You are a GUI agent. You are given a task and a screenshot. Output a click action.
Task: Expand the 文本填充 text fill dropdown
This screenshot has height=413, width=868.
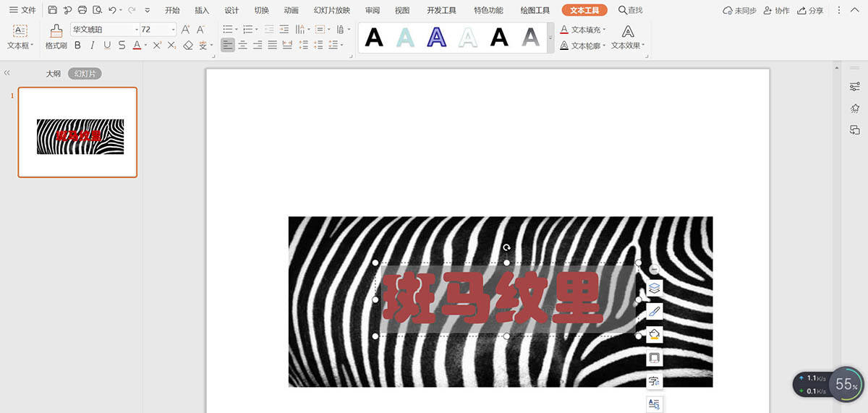[604, 30]
